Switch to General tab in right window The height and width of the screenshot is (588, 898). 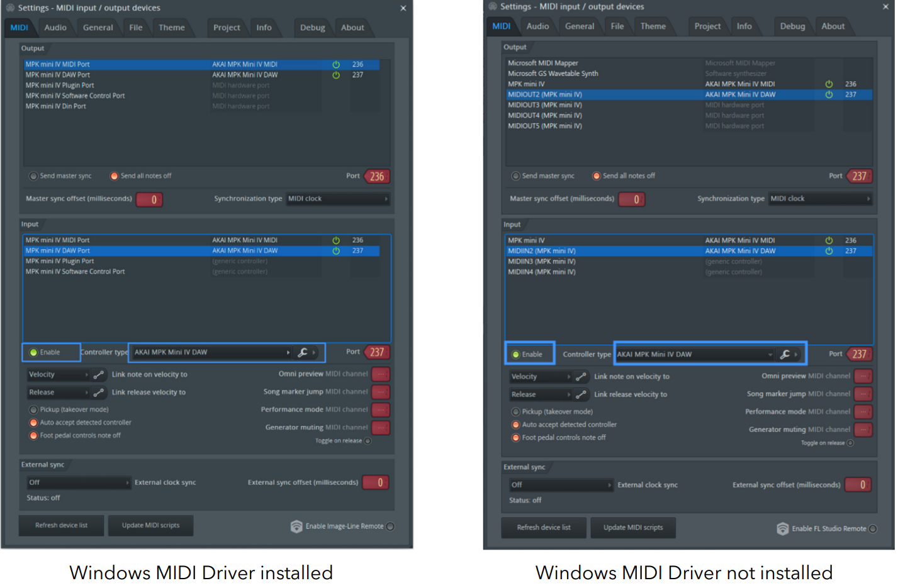580,26
